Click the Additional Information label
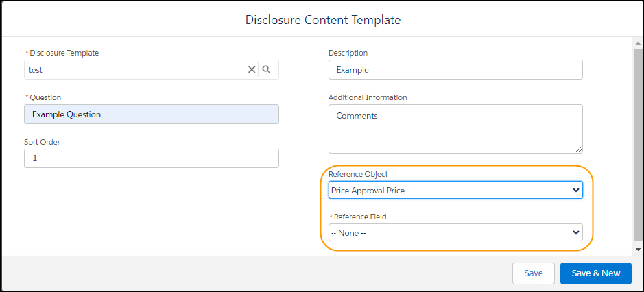Screen dimensions: 644x292 pos(368,97)
